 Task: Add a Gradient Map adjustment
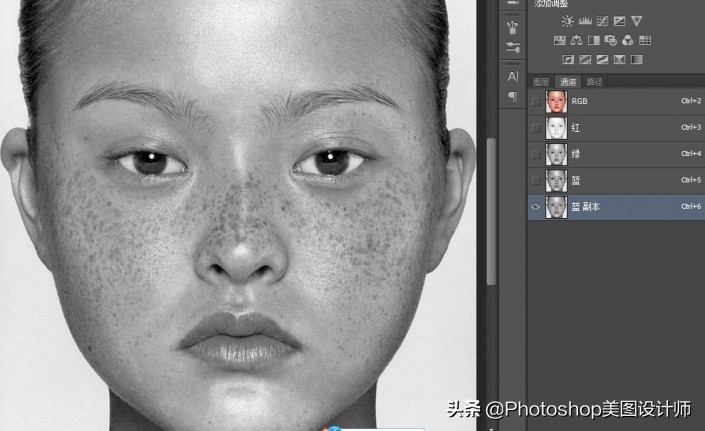[636, 59]
